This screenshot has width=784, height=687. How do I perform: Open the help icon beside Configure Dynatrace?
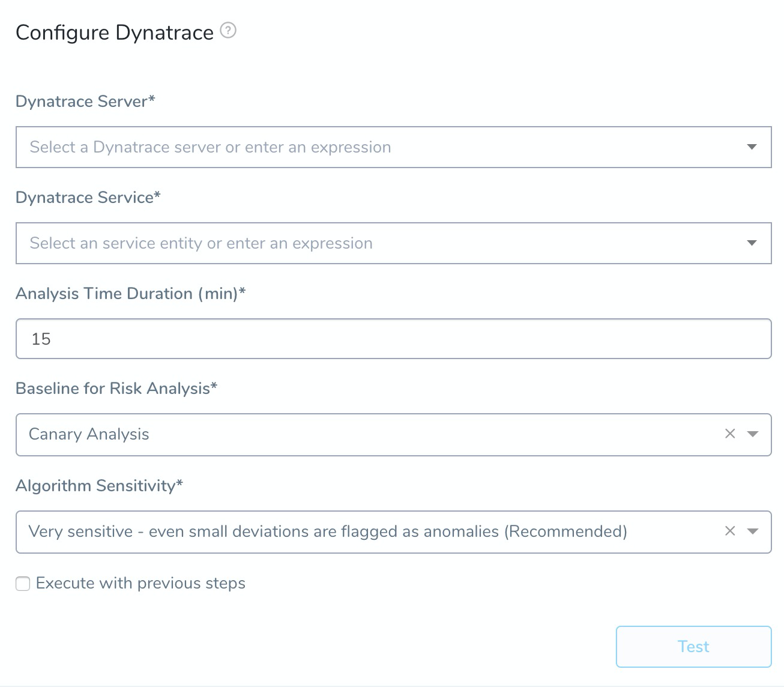tap(228, 30)
